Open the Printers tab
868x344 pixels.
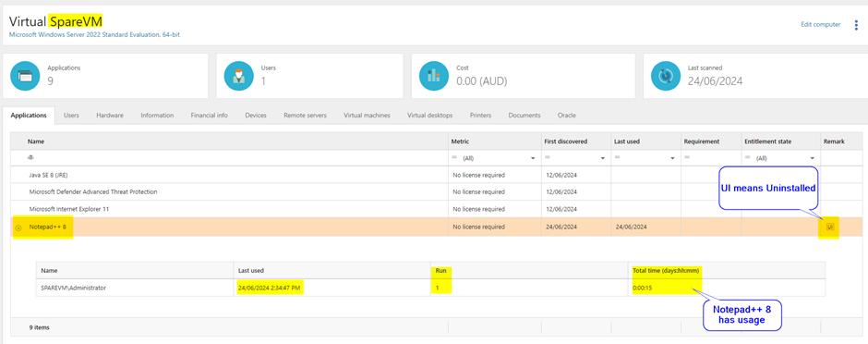coord(480,116)
